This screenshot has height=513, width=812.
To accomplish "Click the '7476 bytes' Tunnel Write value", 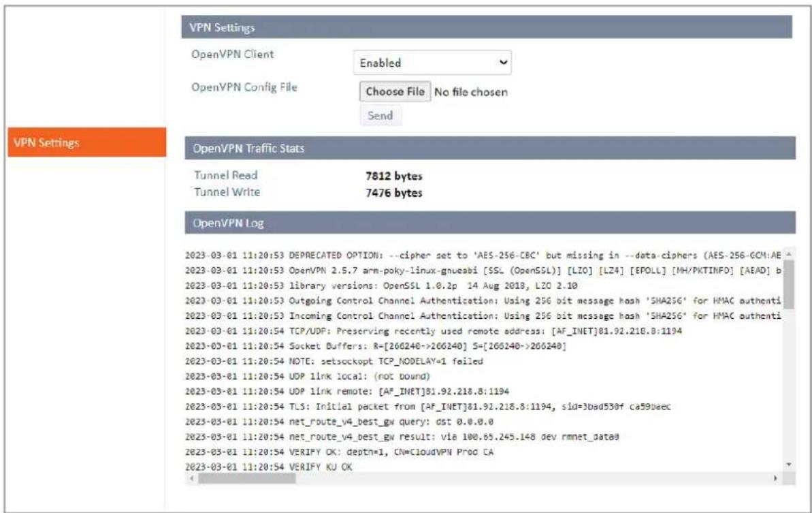I will click(394, 193).
